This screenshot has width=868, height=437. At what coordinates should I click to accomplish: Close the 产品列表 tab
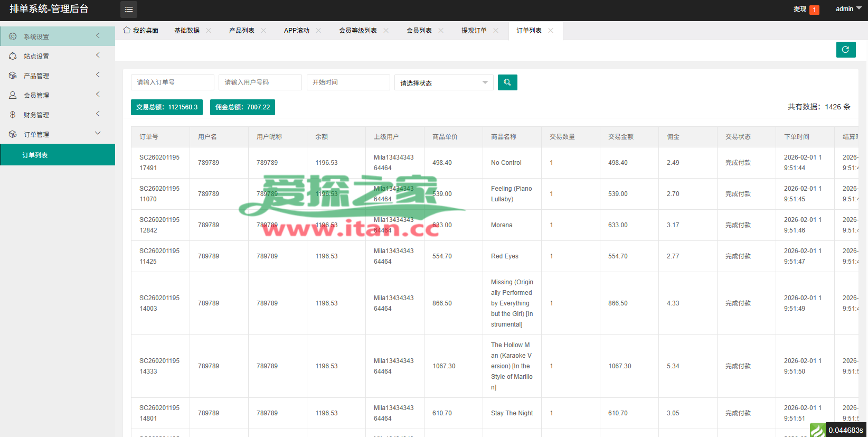pyautogui.click(x=263, y=31)
